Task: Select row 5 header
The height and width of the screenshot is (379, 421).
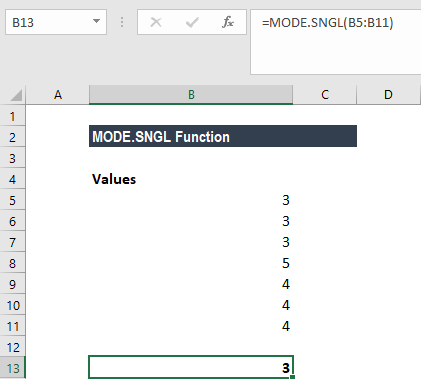Action: [13, 200]
